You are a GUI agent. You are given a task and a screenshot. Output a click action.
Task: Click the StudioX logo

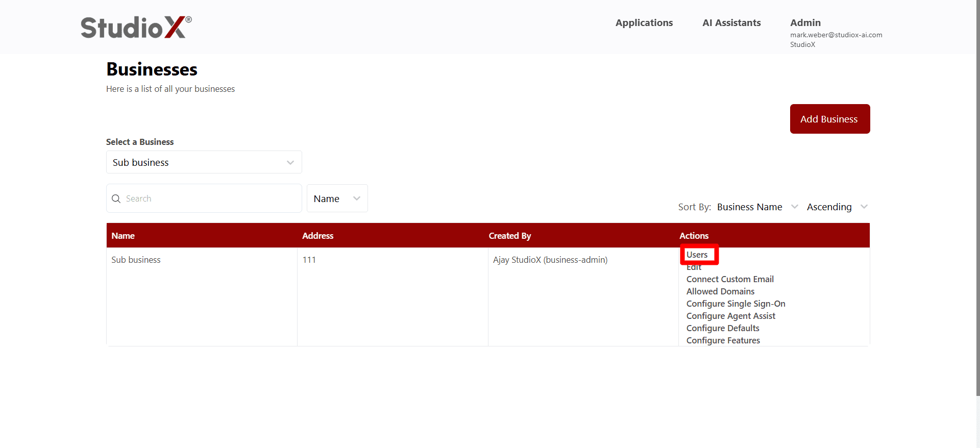point(136,27)
